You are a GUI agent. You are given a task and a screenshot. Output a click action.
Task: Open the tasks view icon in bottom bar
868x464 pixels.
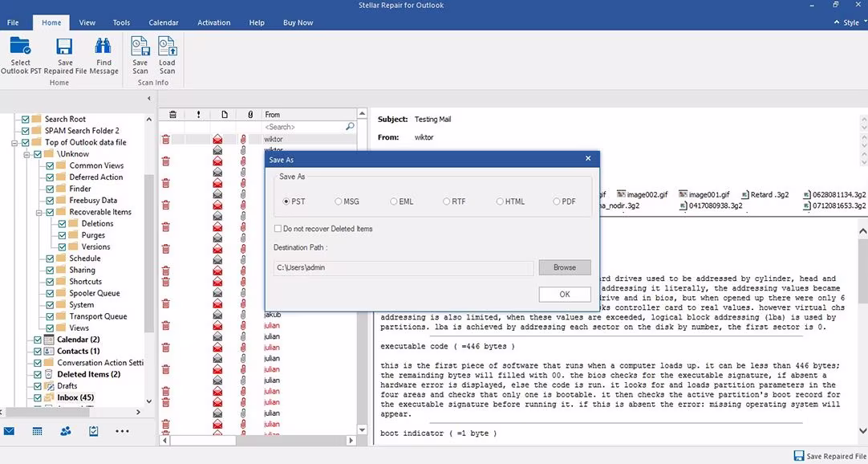[94, 431]
